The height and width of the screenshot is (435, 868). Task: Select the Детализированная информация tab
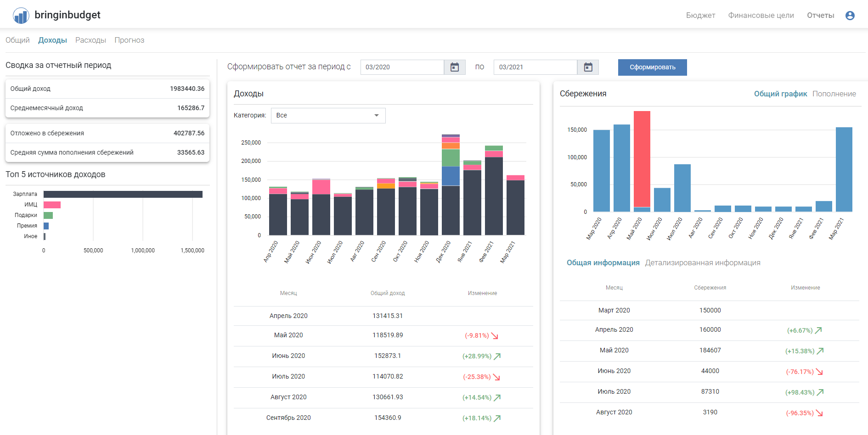[x=703, y=262]
